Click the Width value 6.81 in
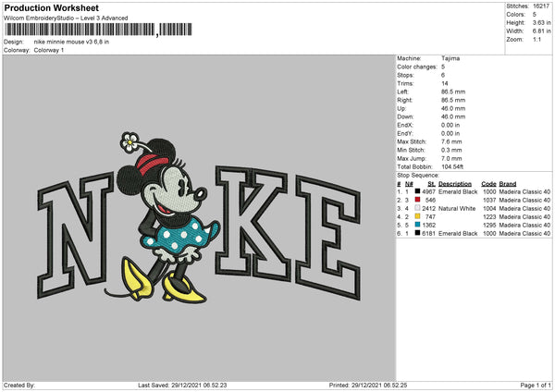555x392 pixels. (541, 31)
